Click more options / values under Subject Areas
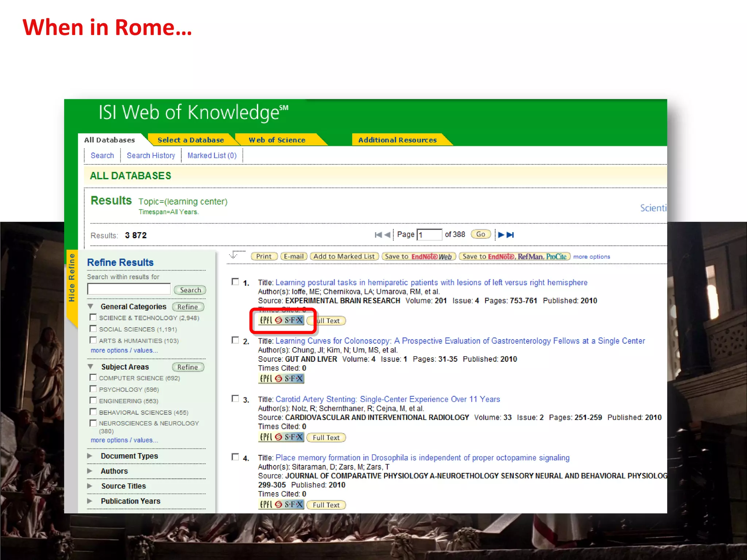The height and width of the screenshot is (560, 747). pos(124,440)
